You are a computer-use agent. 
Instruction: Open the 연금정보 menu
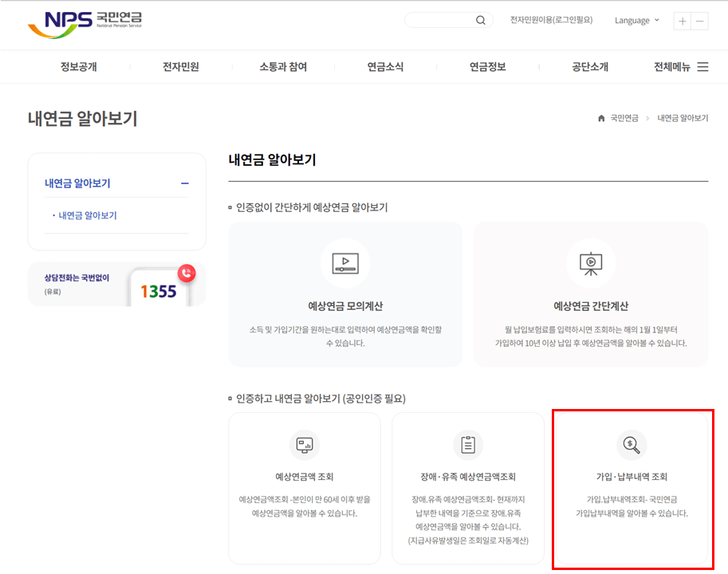click(x=486, y=67)
